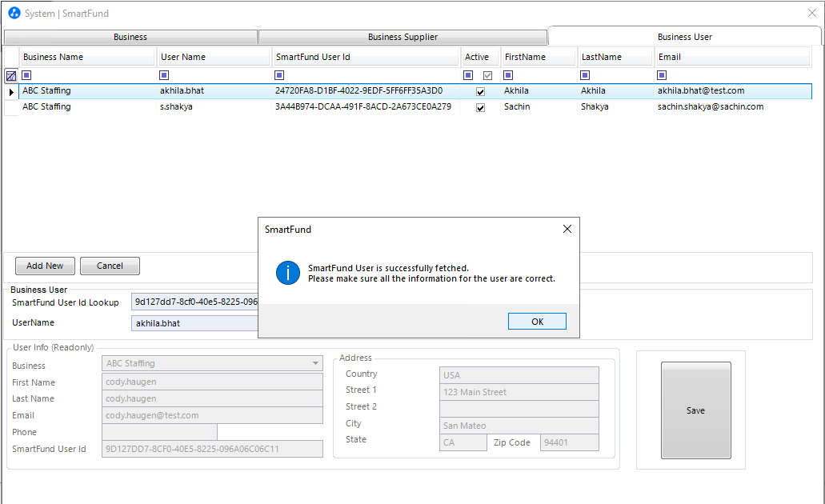The height and width of the screenshot is (504, 825).
Task: Open FirstName column filter condition icon
Action: point(508,75)
